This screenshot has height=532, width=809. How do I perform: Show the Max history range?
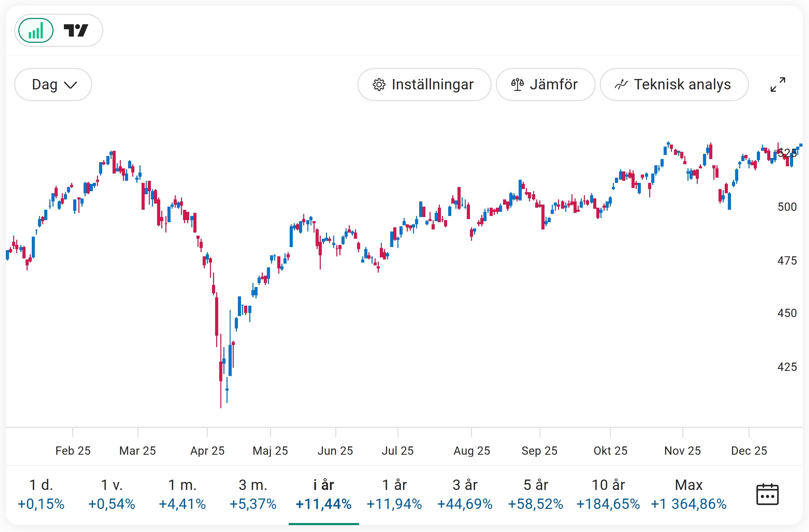[688, 494]
